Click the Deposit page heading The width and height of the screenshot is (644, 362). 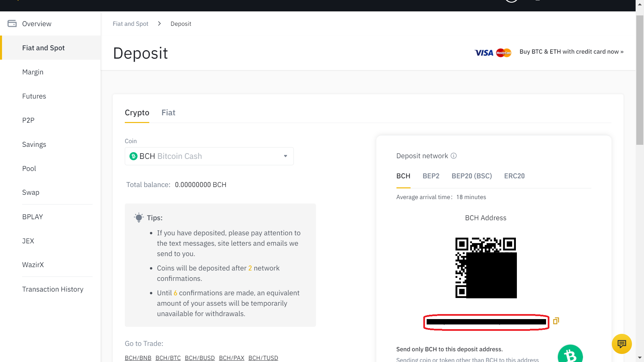140,53
